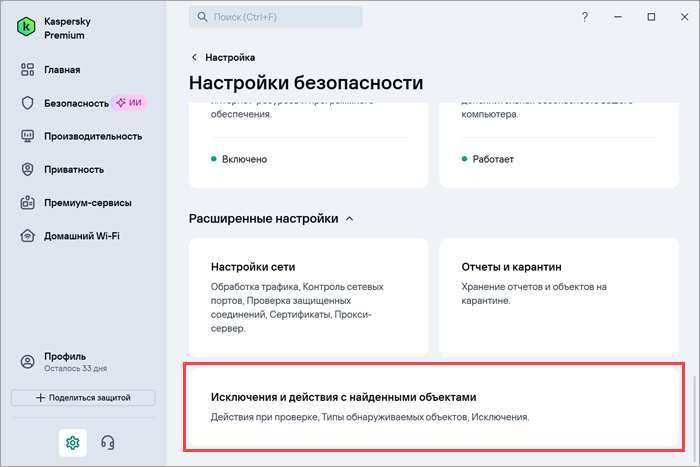Click the Включено status card
This screenshot has width=700, height=467.
(x=308, y=146)
